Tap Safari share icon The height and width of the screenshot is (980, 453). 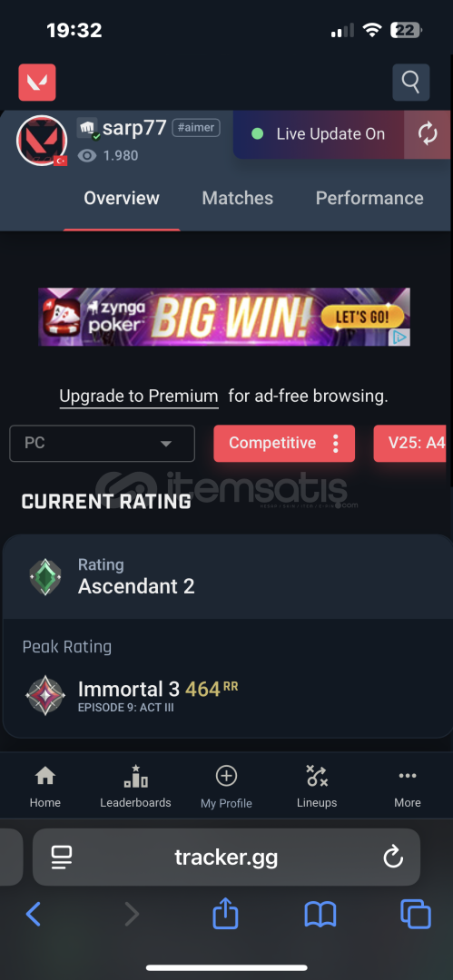226,915
